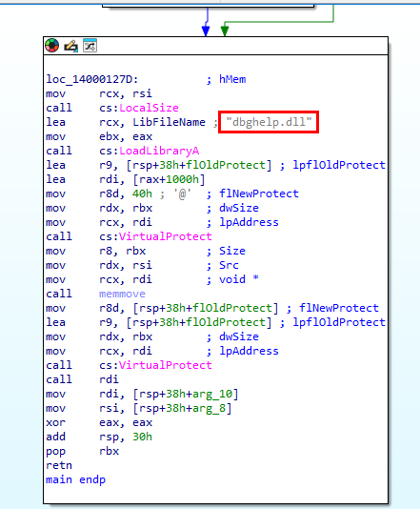Click the arg_10 stack variable

pyautogui.click(x=212, y=394)
